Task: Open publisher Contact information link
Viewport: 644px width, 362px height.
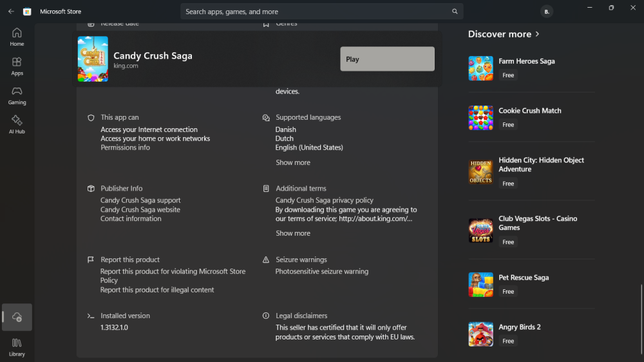Action: [x=131, y=218]
